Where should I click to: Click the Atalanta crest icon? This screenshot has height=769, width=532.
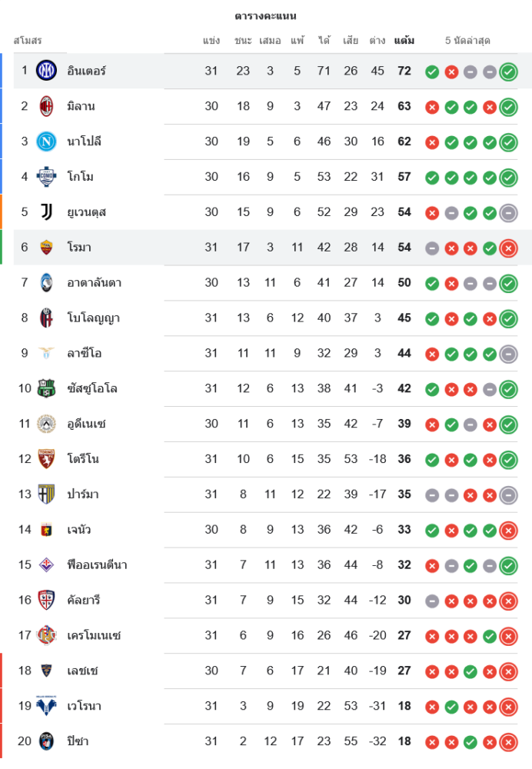click(46, 283)
